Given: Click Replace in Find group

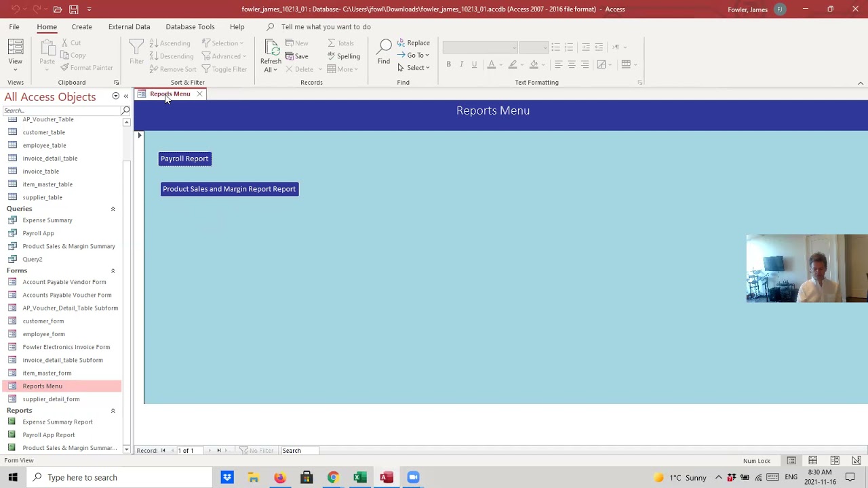Looking at the screenshot, I should point(414,43).
